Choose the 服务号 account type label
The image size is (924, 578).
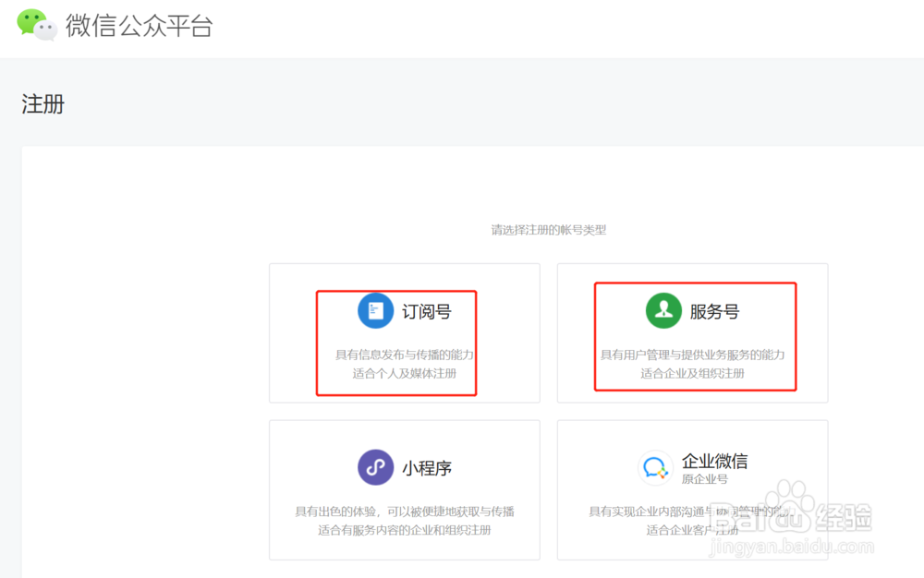[714, 311]
